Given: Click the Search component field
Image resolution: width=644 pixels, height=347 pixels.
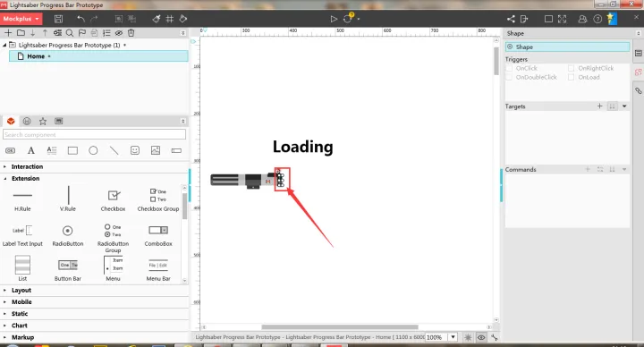Looking at the screenshot, I should [x=94, y=135].
